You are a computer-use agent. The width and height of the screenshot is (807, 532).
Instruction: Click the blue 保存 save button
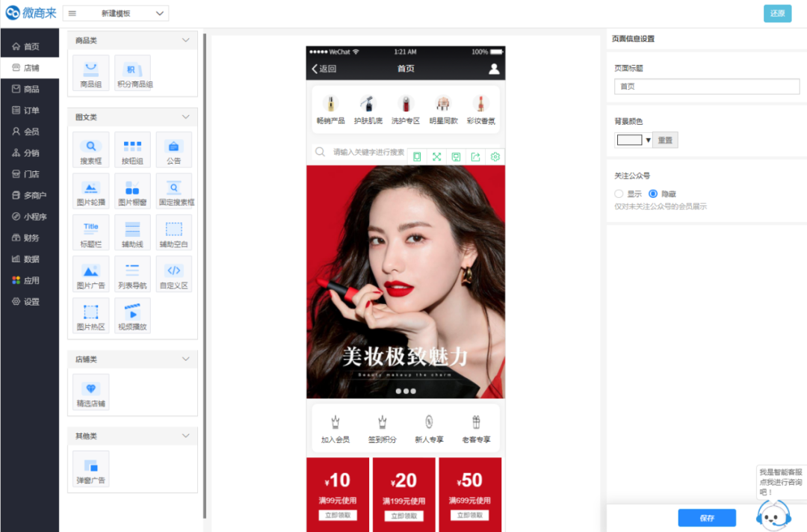coord(707,518)
